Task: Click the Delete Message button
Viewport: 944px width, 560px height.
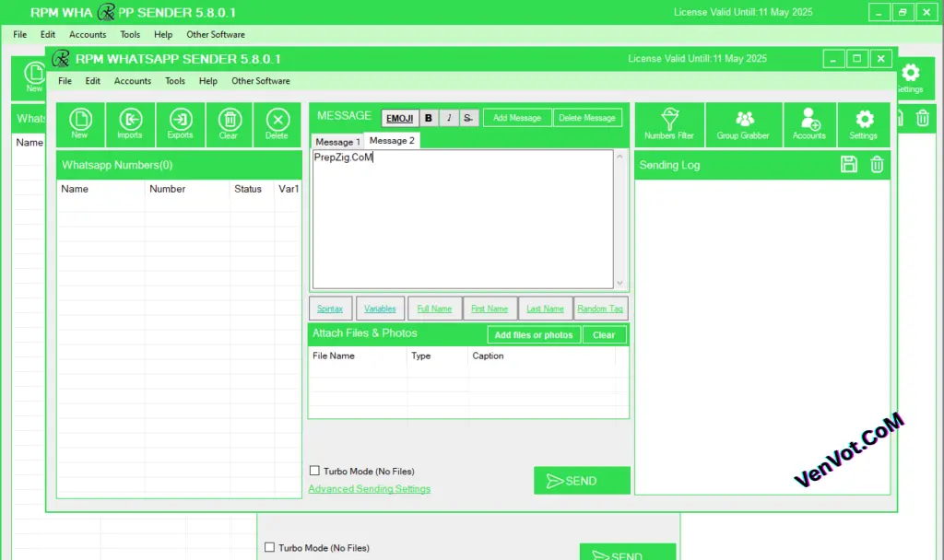Action: 587,118
